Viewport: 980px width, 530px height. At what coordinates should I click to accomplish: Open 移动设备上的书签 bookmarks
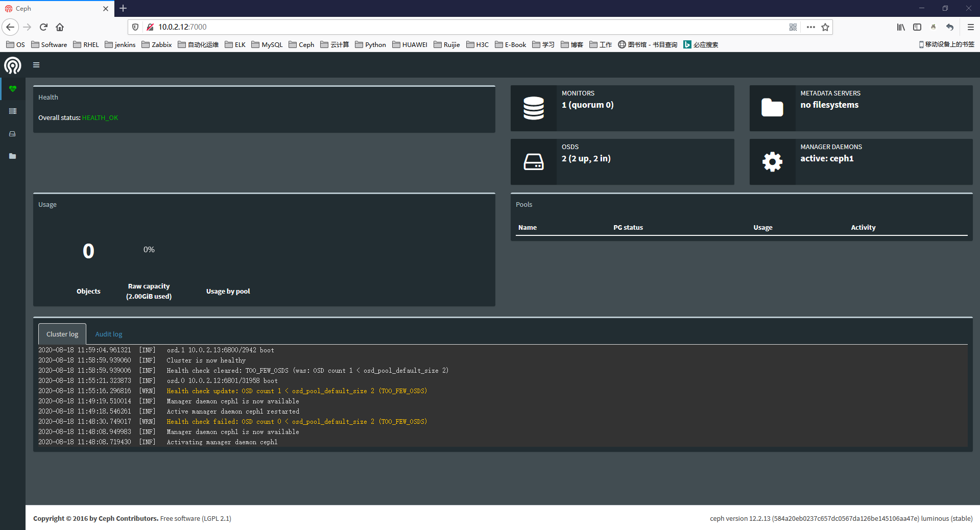click(x=946, y=44)
